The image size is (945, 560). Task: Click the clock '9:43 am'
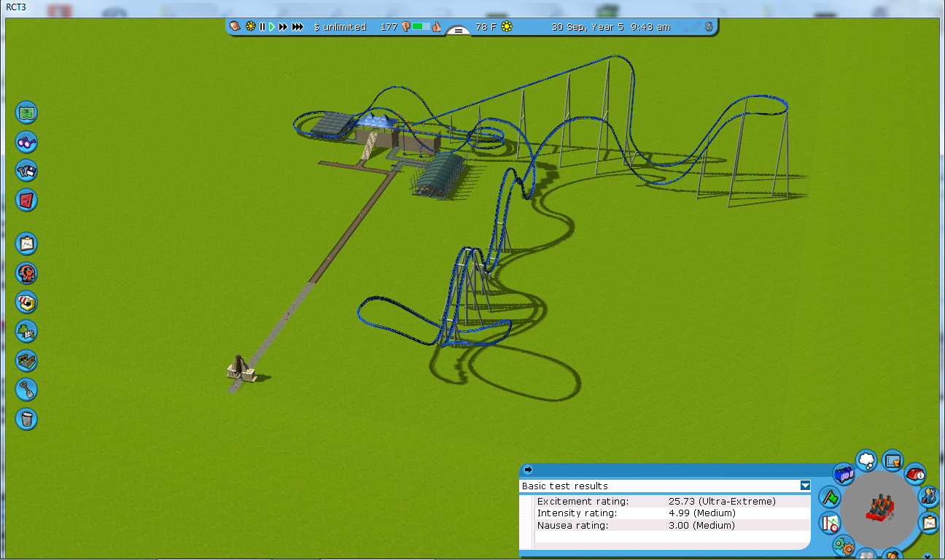pos(650,27)
